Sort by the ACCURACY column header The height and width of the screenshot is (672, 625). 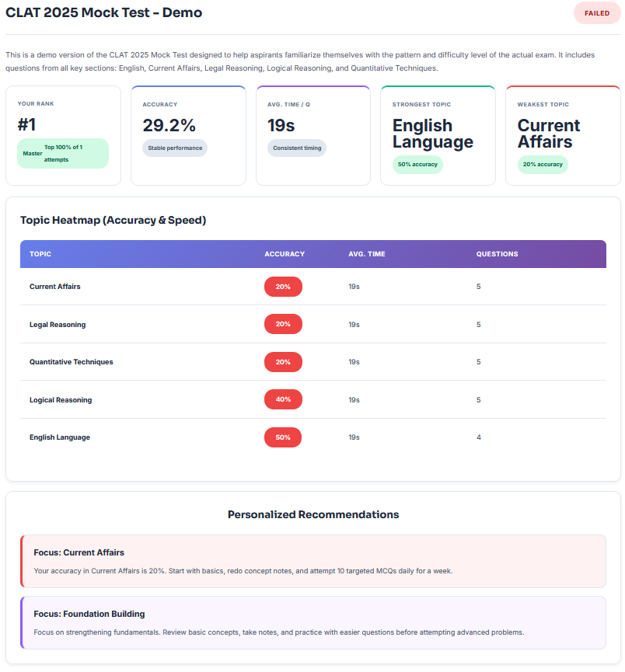285,253
